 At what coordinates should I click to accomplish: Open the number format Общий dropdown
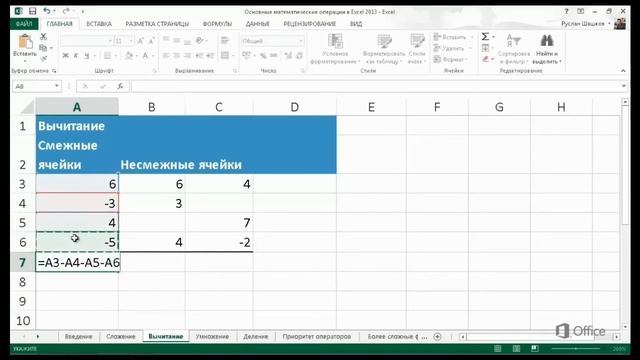tap(301, 41)
